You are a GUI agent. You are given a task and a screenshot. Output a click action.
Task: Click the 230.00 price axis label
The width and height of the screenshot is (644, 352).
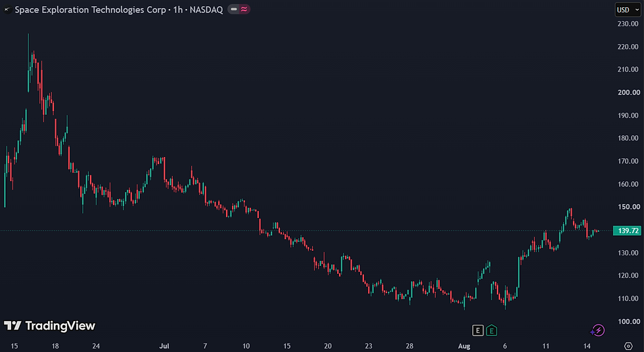click(628, 24)
